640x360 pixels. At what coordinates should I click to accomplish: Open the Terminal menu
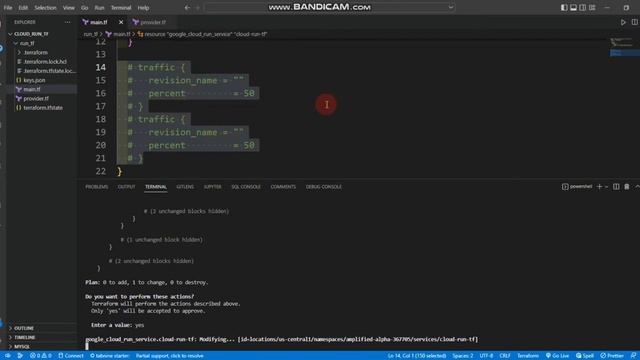121,8
